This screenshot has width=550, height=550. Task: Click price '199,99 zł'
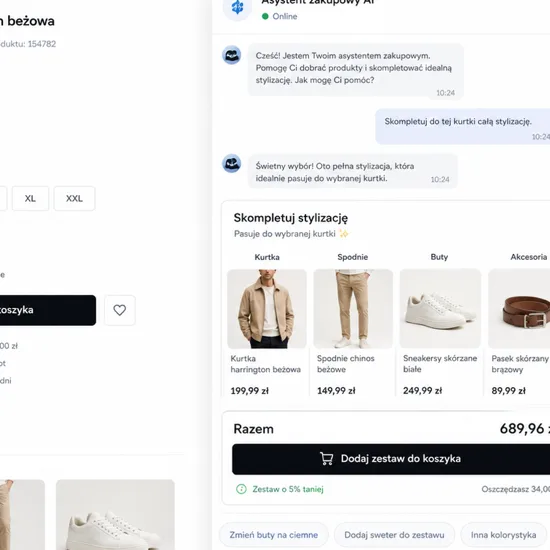(x=249, y=391)
